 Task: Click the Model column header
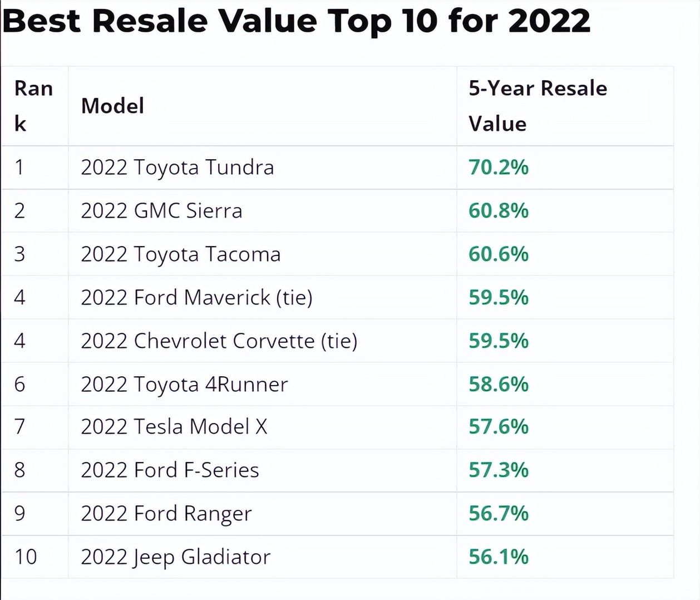[112, 106]
